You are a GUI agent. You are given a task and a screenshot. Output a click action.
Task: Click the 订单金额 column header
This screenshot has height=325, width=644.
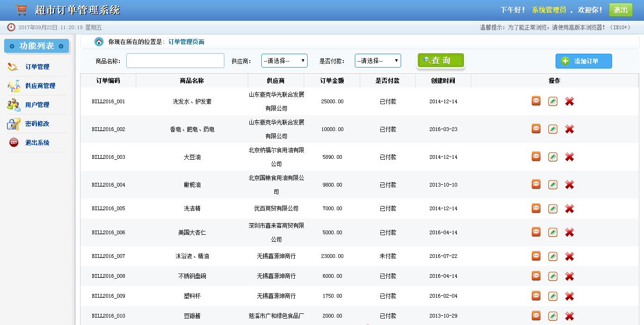point(332,81)
